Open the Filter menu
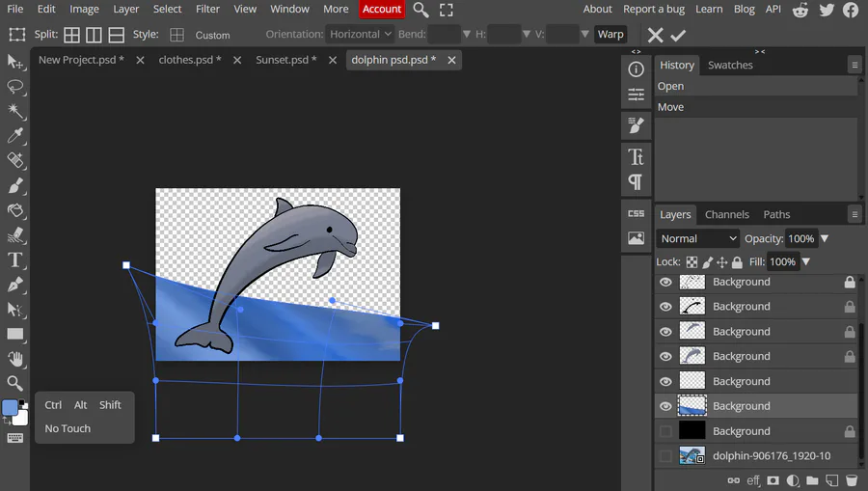The height and width of the screenshot is (491, 868). [x=207, y=9]
